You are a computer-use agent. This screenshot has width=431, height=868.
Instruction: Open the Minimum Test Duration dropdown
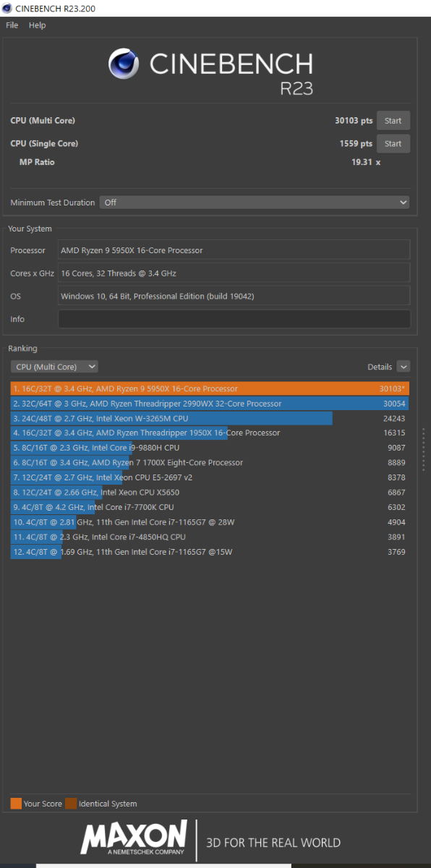255,203
